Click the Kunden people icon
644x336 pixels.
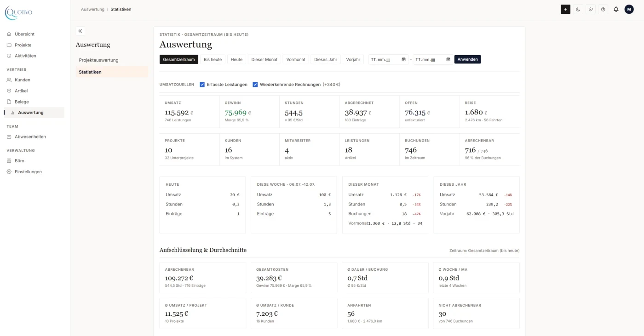9,80
